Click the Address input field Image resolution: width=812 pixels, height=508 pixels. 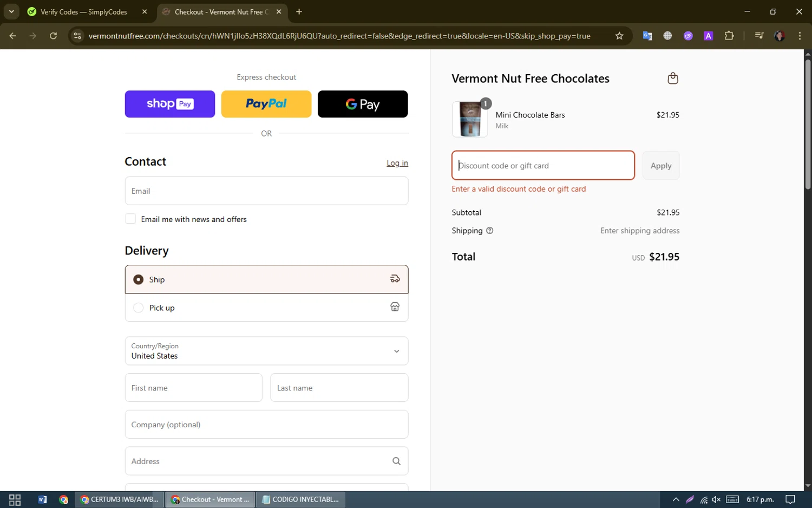tap(266, 461)
